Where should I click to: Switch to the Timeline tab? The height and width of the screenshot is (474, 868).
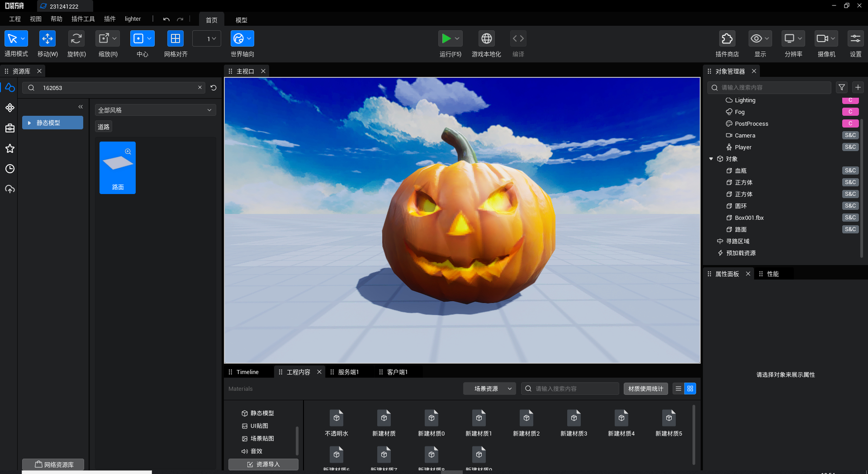click(x=247, y=372)
